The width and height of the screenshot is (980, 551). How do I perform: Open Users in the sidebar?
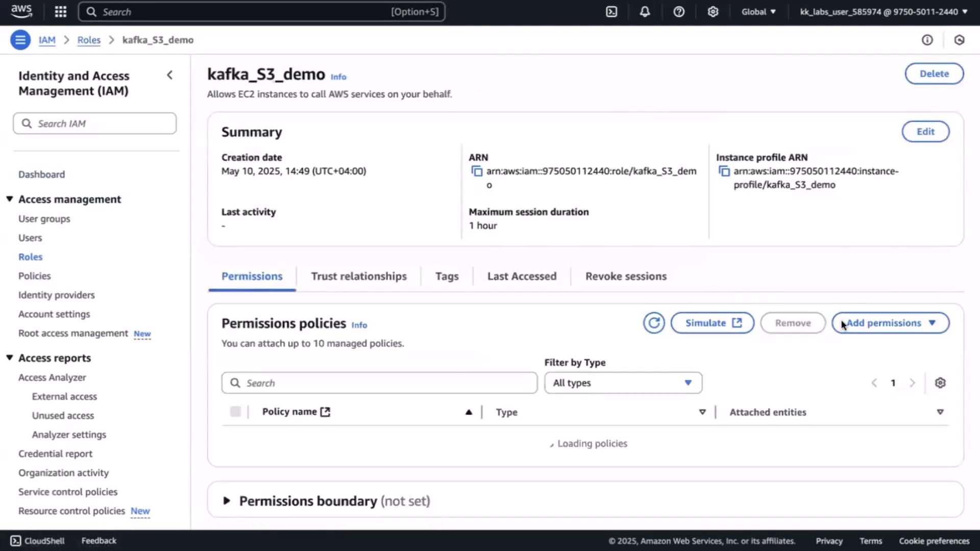point(30,238)
